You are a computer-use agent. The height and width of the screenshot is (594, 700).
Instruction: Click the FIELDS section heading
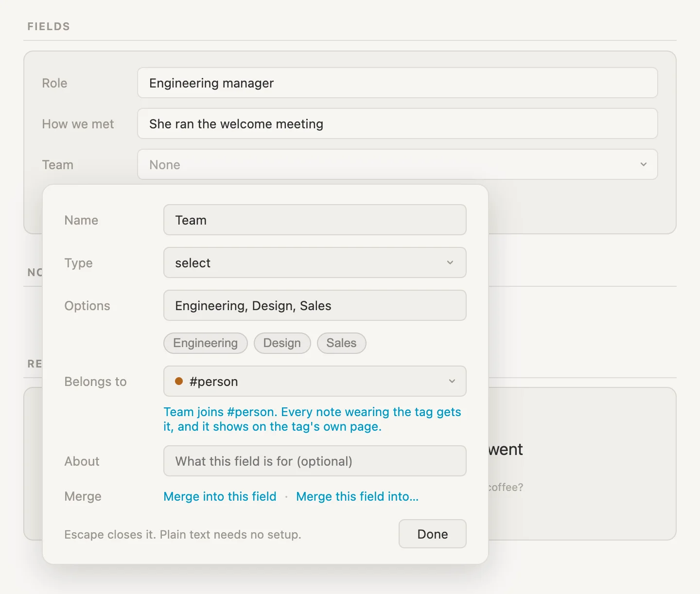[49, 26]
